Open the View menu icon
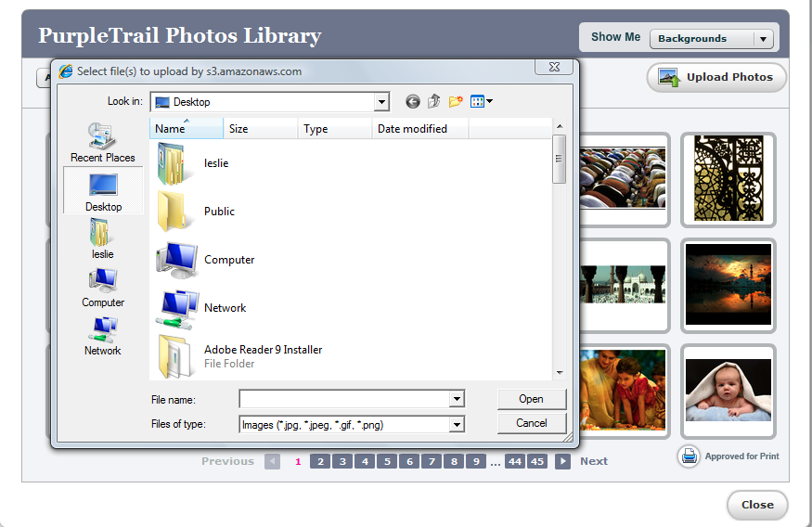812x527 pixels. coord(481,101)
